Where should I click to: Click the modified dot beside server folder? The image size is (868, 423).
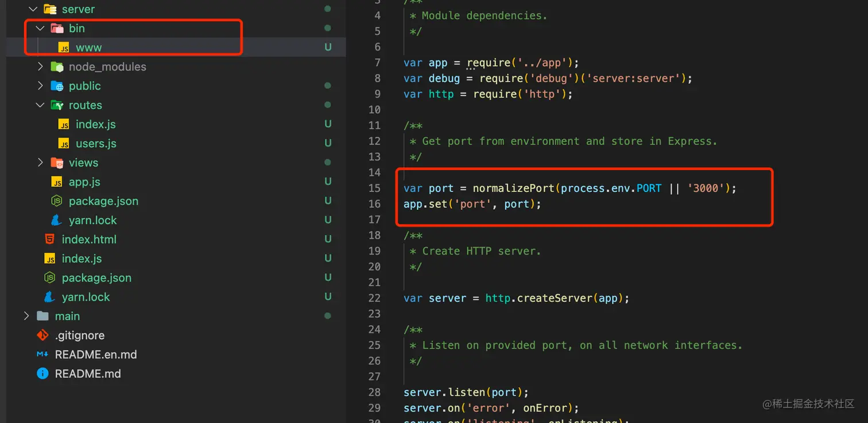pos(328,9)
